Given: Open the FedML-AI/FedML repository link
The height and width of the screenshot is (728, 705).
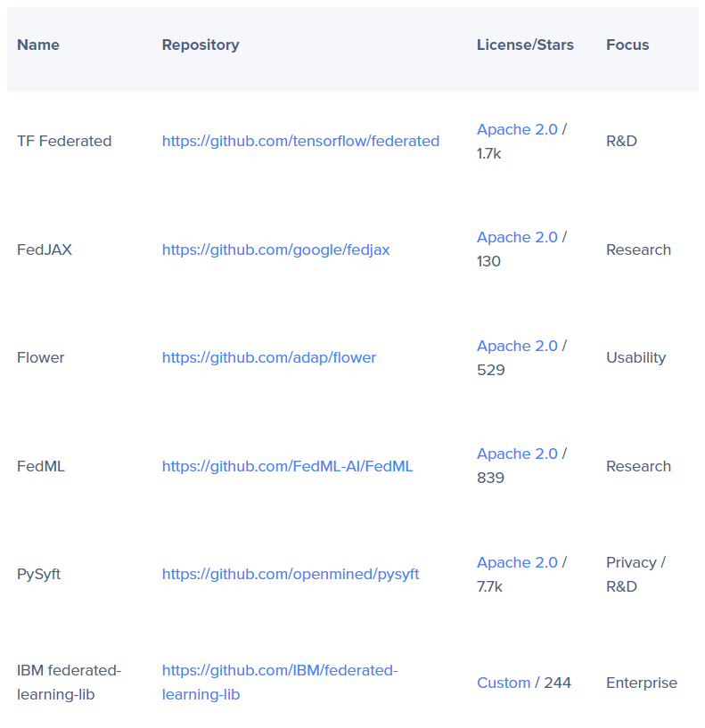Looking at the screenshot, I should point(287,466).
